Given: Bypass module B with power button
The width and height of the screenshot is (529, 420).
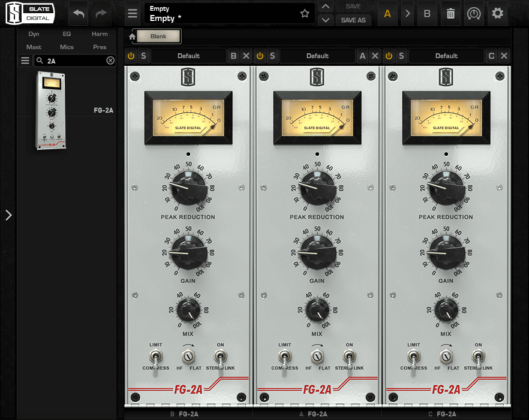Looking at the screenshot, I should (131, 56).
